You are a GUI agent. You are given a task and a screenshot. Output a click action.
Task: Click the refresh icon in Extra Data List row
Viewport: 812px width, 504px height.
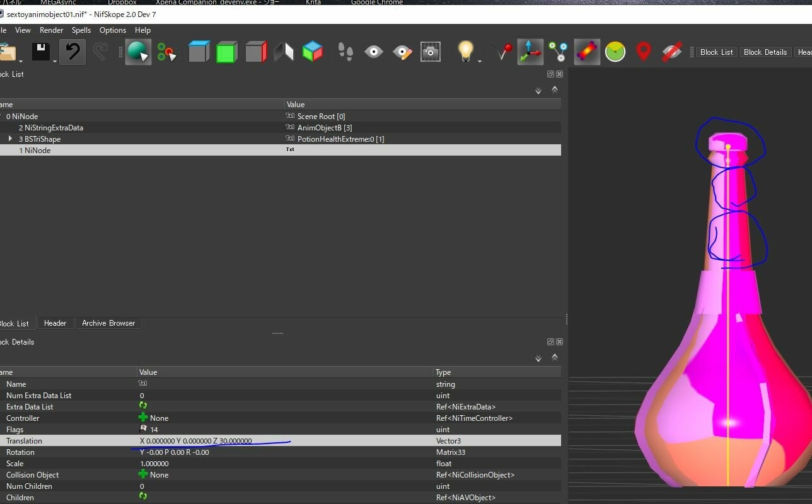[143, 406]
